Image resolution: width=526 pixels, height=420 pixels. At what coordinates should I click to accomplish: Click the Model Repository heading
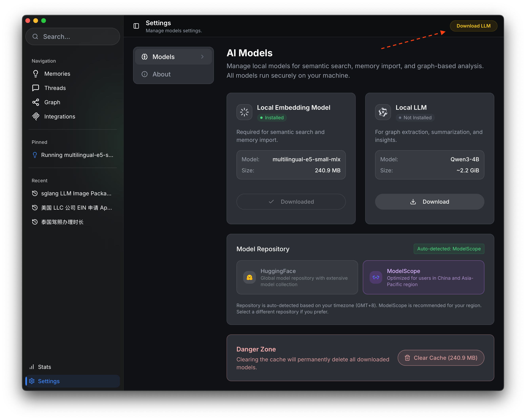[x=263, y=249]
